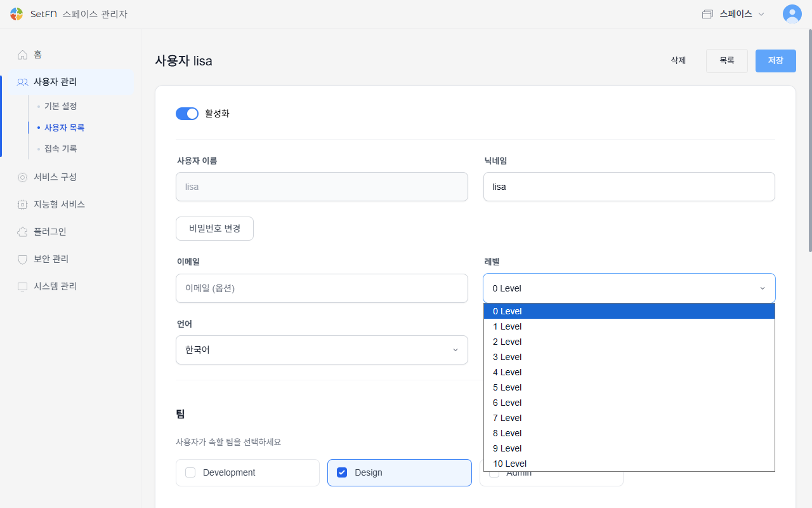Click the disabled 사용자 이름 field

click(x=322, y=187)
